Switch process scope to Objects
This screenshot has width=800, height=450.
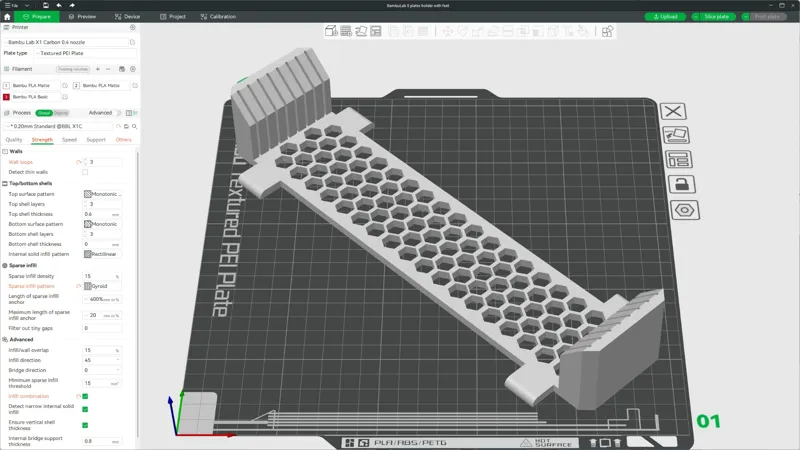(x=61, y=113)
